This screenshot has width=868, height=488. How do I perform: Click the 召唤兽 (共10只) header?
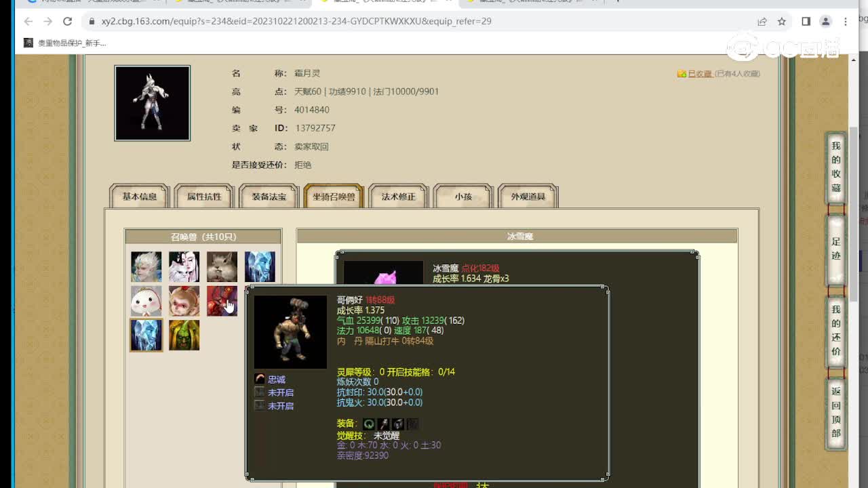click(x=203, y=237)
